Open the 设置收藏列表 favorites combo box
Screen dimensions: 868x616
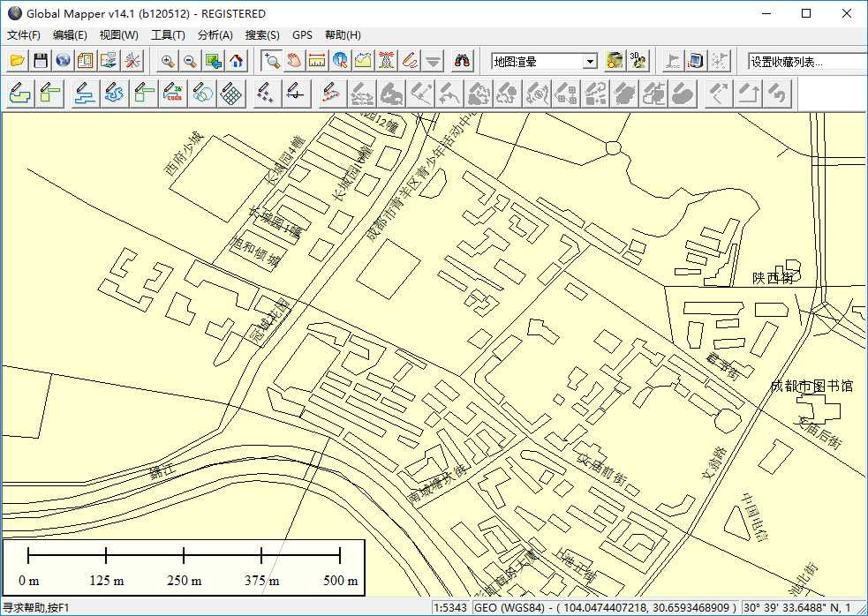(x=808, y=62)
